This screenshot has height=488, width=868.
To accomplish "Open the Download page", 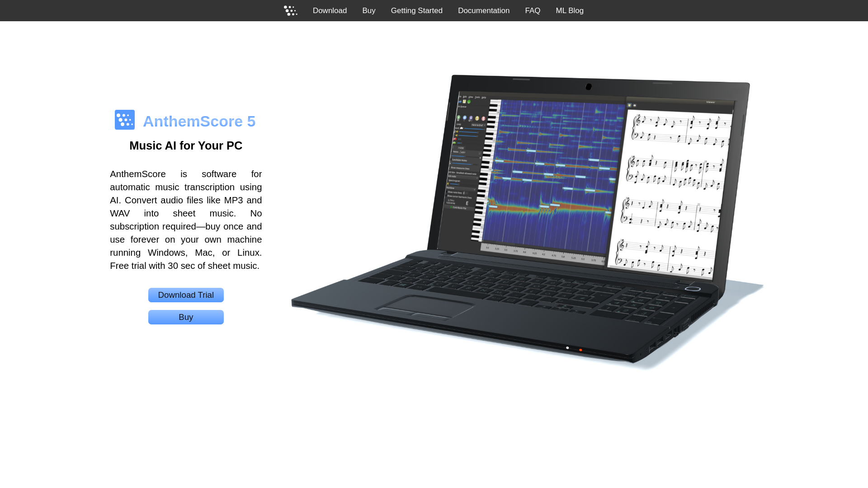I will 330,10.
